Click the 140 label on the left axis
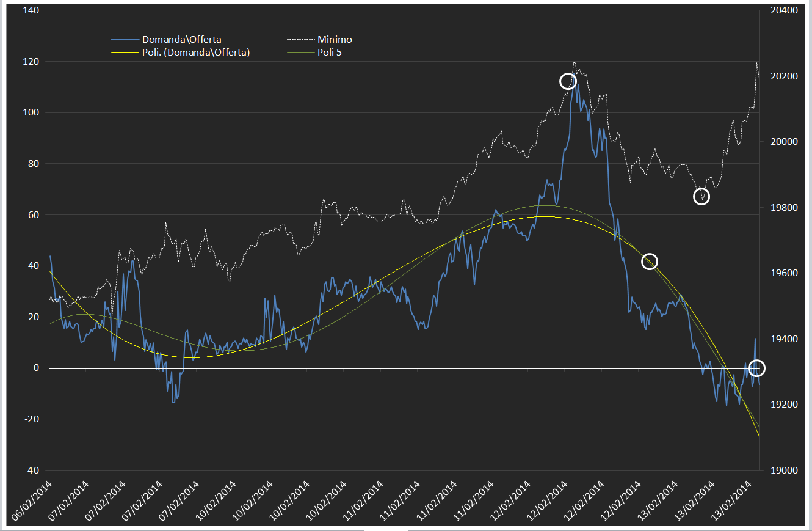812x531 pixels. coord(31,10)
